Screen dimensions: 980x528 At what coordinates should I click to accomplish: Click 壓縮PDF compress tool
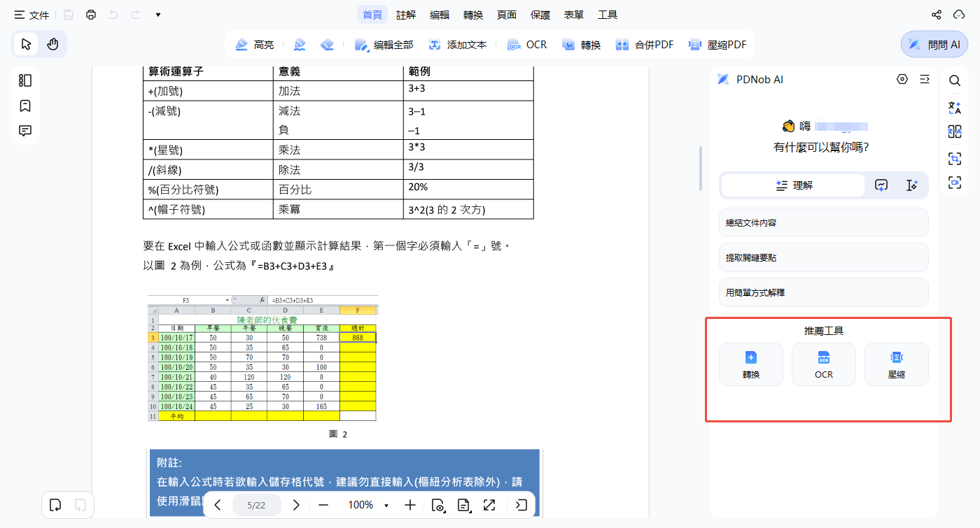click(x=717, y=45)
